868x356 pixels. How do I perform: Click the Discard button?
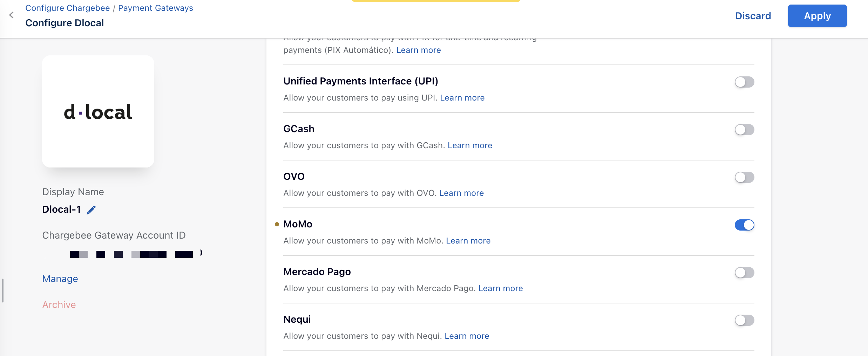pos(753,16)
